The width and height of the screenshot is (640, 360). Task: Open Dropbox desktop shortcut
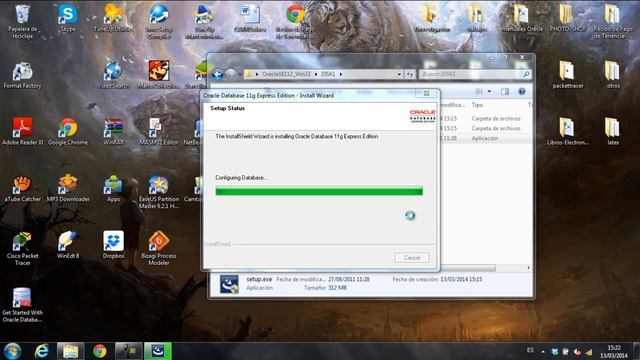113,245
